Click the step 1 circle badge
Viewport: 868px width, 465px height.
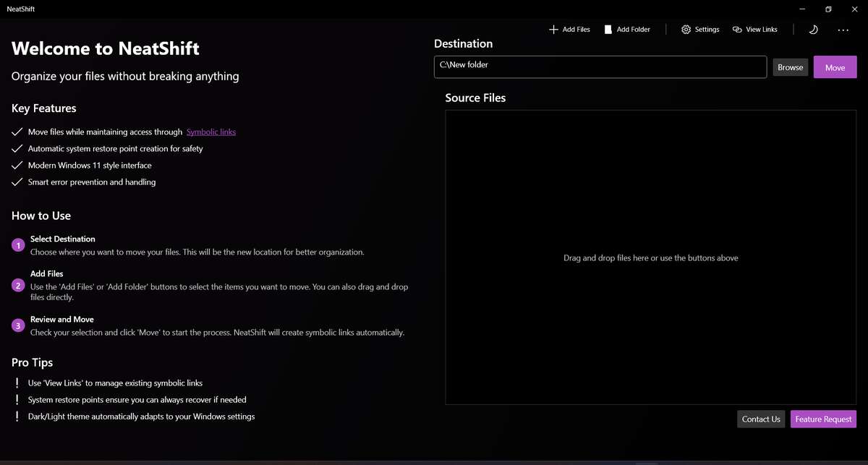coord(19,245)
